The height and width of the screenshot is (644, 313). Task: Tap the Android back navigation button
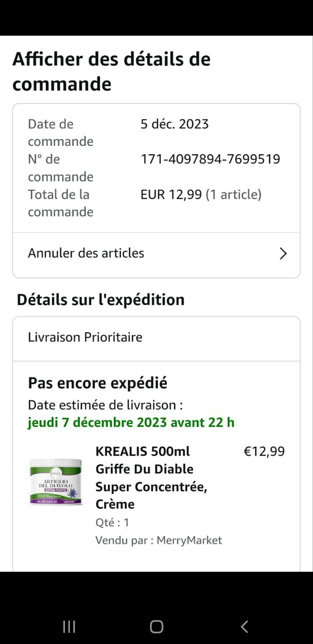(x=244, y=627)
